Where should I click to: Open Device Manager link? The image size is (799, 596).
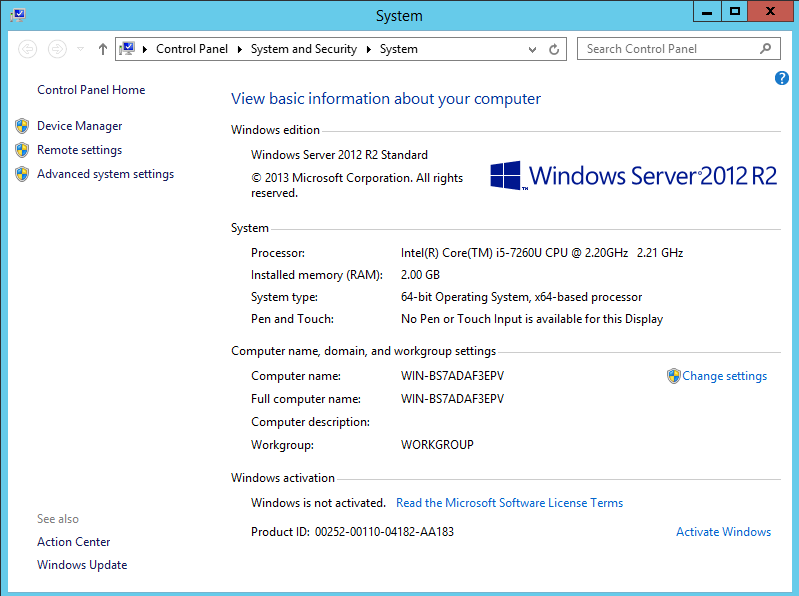[x=79, y=126]
